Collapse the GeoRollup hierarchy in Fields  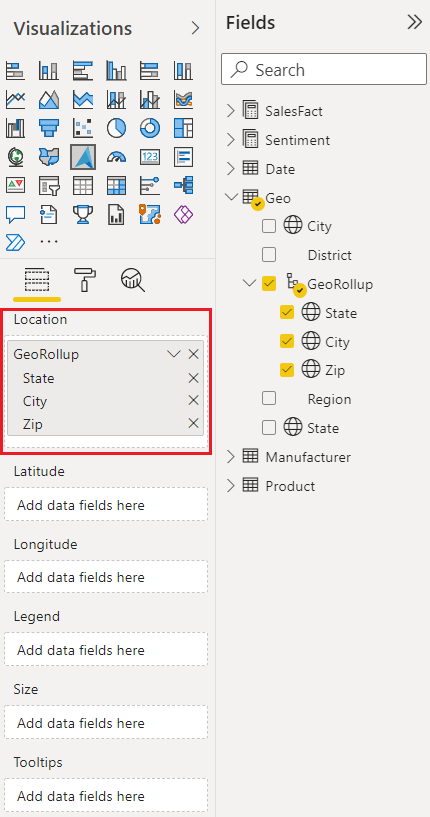pyautogui.click(x=250, y=283)
